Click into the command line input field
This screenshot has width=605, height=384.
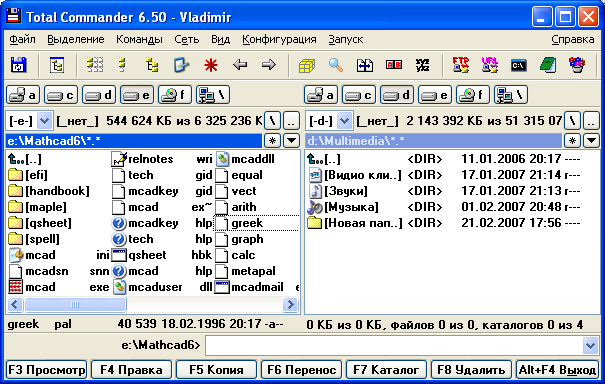point(394,345)
